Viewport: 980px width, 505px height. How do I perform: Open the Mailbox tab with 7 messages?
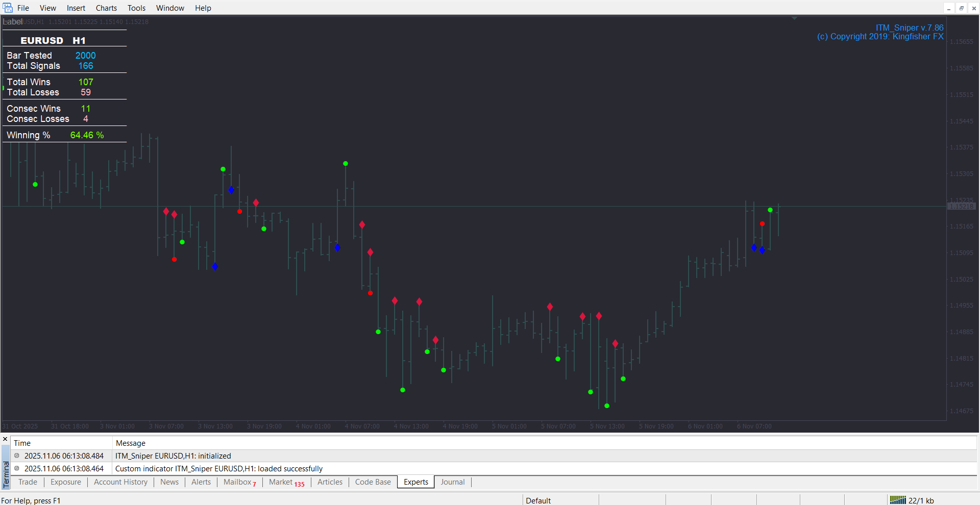239,482
